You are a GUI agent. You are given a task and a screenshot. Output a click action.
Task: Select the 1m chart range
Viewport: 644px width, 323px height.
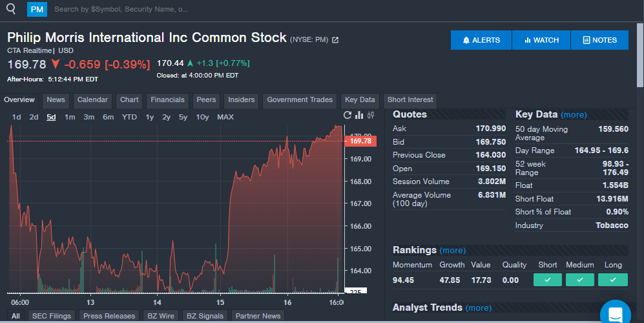(70, 117)
